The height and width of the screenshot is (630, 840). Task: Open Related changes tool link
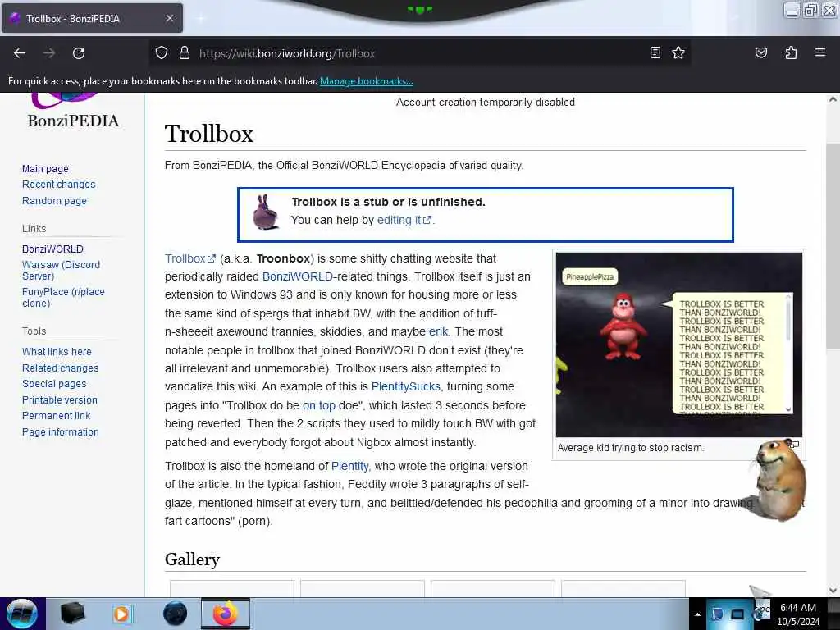click(x=61, y=368)
